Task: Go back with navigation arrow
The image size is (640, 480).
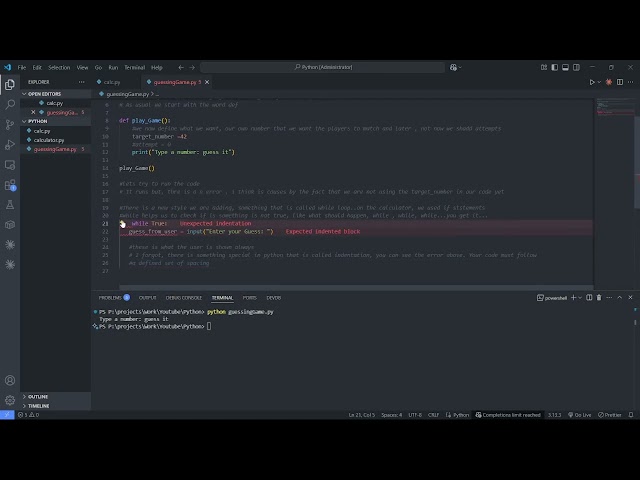Action: coord(181,67)
